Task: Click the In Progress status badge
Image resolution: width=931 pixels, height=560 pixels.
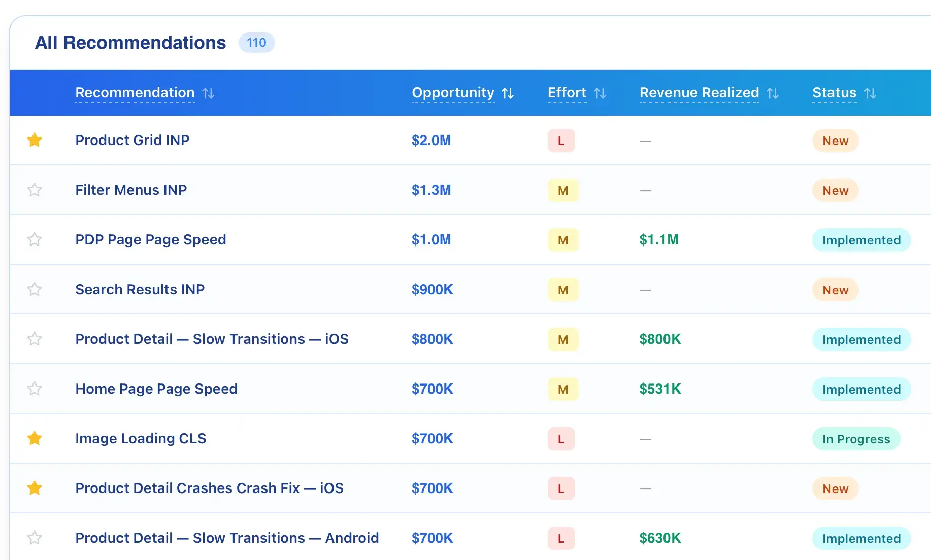Action: [856, 439]
